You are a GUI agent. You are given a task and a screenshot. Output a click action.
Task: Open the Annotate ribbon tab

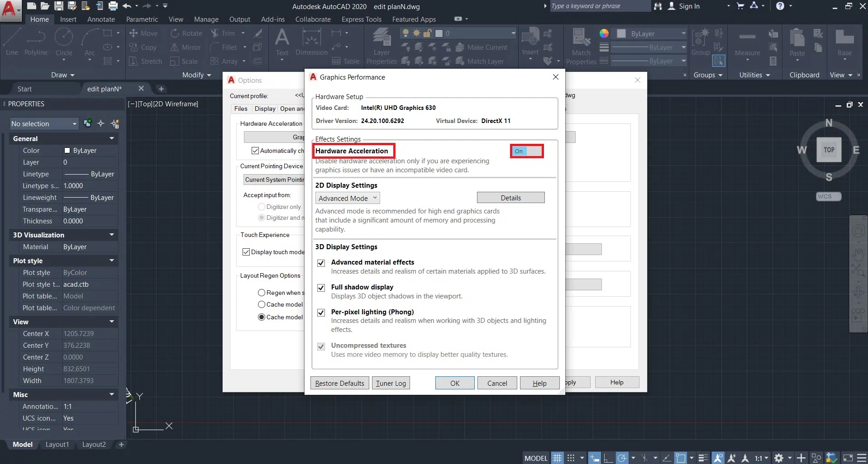101,19
